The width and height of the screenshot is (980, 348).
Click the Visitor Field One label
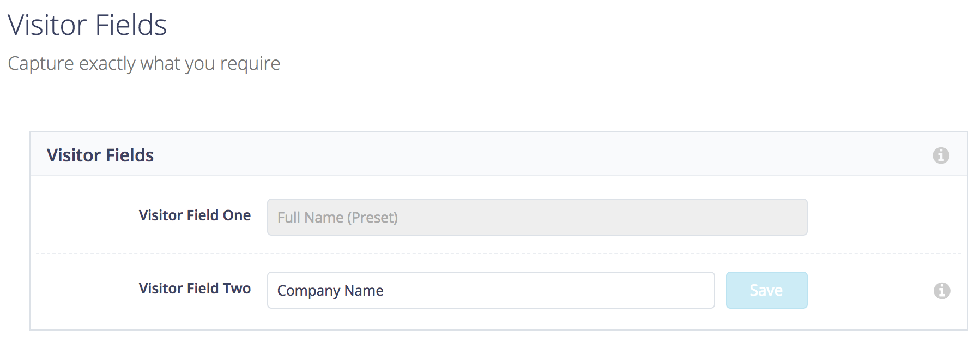click(195, 215)
